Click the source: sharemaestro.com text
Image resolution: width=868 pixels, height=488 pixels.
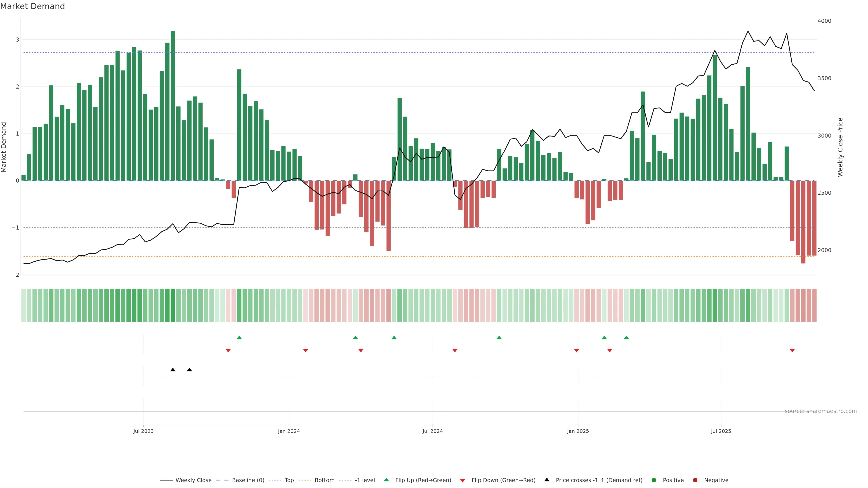pyautogui.click(x=821, y=411)
